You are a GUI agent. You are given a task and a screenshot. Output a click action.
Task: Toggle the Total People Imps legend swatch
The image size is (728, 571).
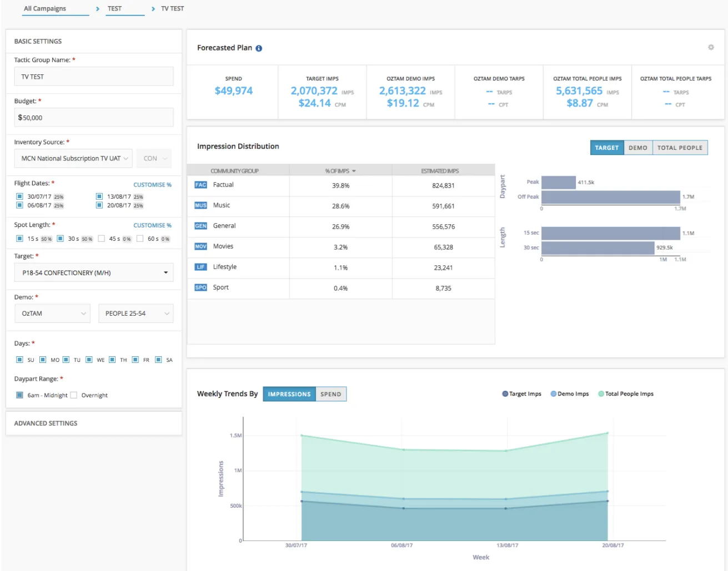pyautogui.click(x=601, y=394)
